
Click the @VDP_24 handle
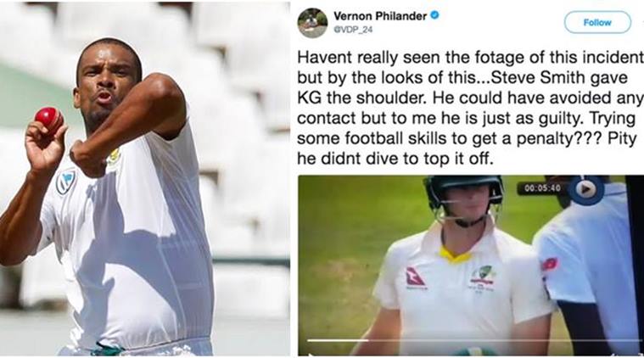coord(353,30)
